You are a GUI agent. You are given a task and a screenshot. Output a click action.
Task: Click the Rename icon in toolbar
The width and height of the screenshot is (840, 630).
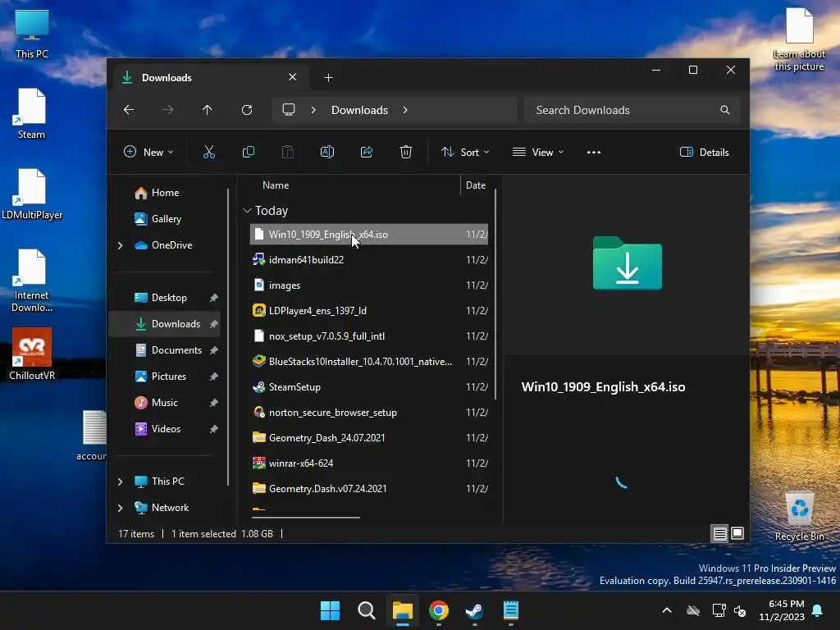327,152
